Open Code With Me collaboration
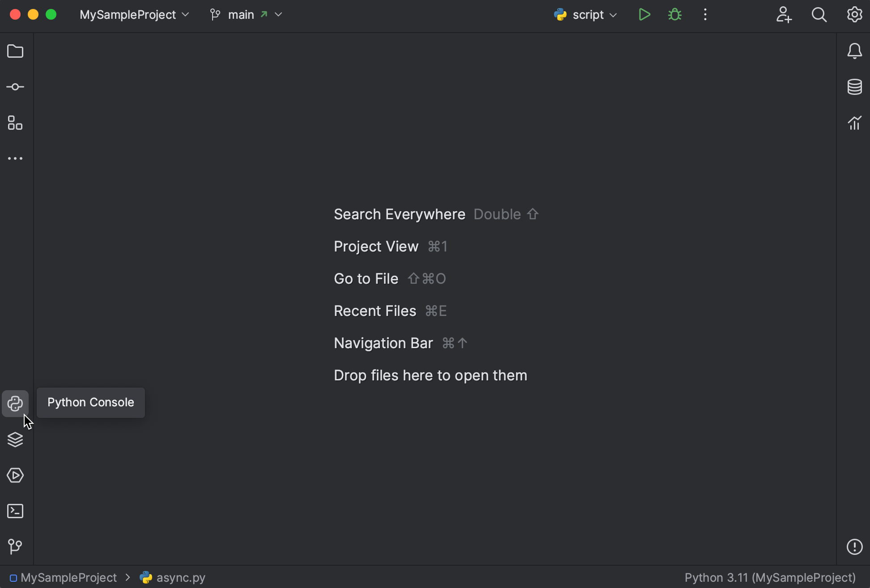Viewport: 870px width, 588px height. [x=784, y=15]
